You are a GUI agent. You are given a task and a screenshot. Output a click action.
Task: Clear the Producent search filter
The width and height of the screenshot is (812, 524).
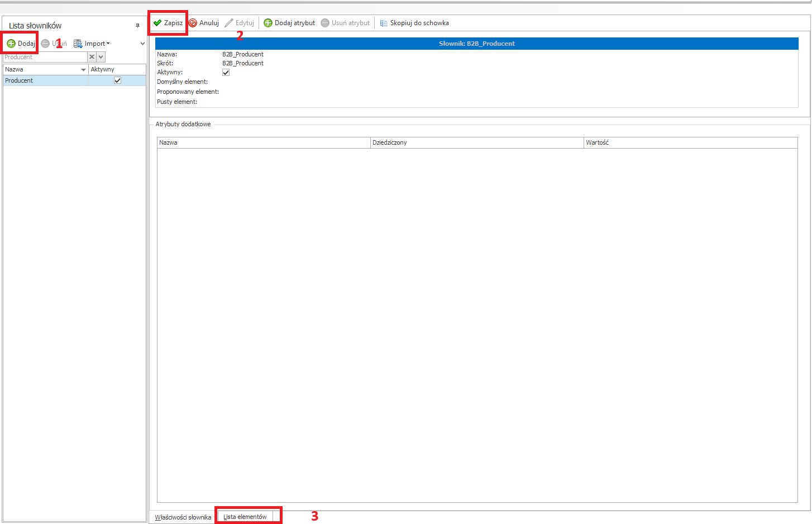[x=92, y=57]
